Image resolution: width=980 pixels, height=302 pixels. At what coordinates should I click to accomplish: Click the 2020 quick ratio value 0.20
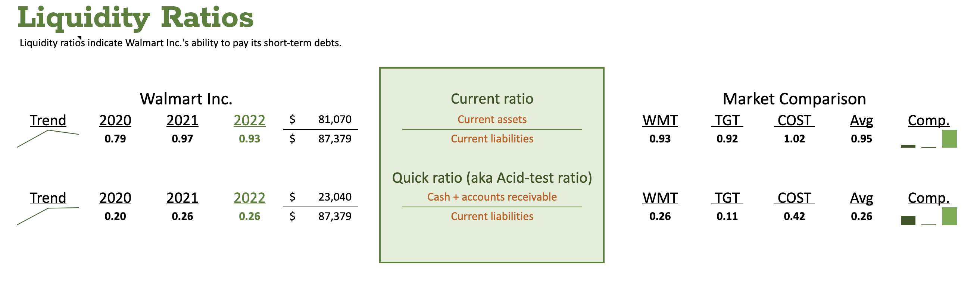[115, 216]
